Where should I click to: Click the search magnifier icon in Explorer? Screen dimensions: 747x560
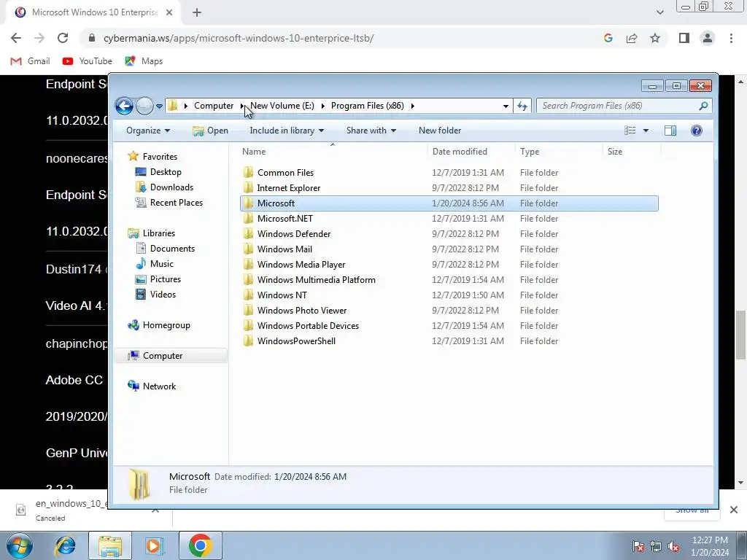coord(703,106)
